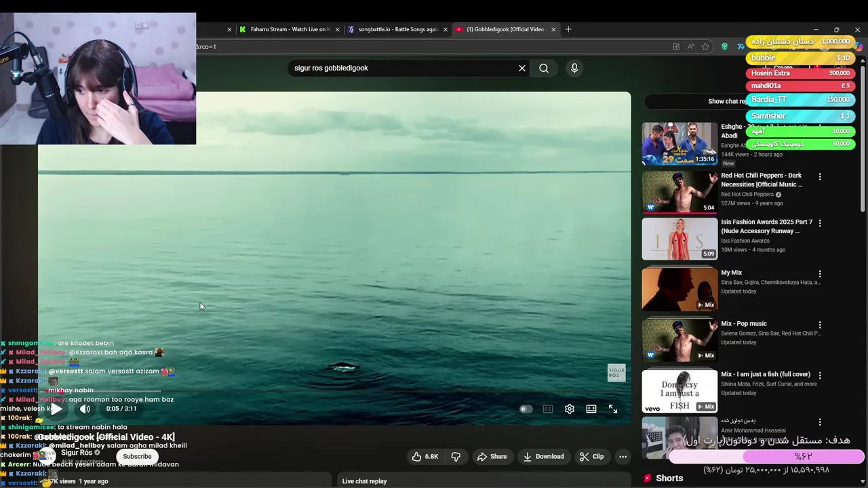This screenshot has width=868, height=488.
Task: Bookmark this page with the star icon
Action: point(705,47)
